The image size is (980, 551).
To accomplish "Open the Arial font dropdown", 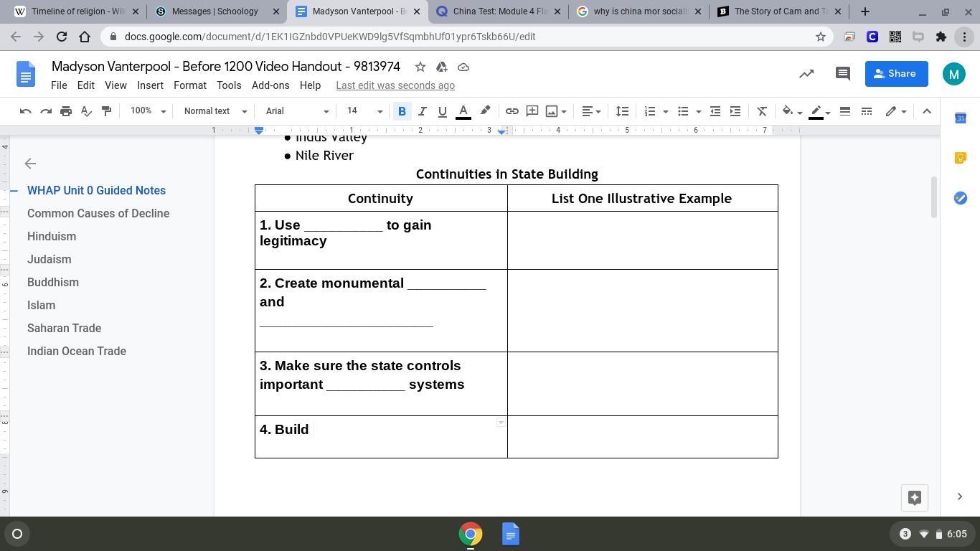I will 297,111.
